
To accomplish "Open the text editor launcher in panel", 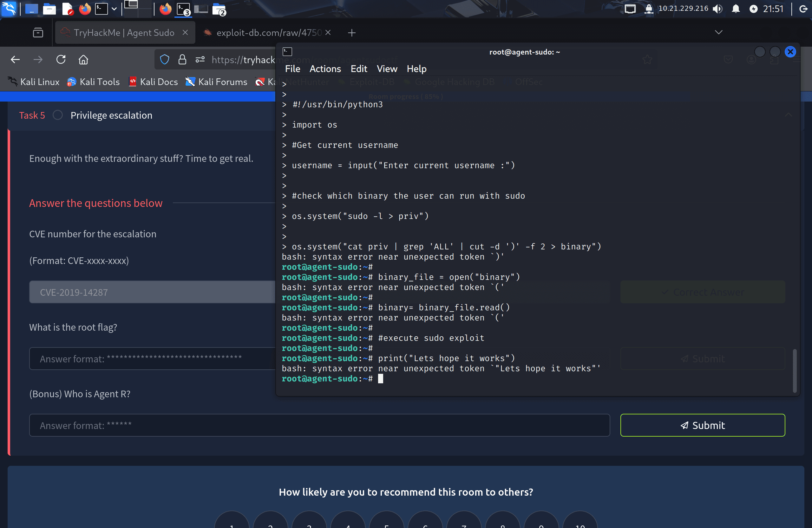I will pyautogui.click(x=68, y=9).
